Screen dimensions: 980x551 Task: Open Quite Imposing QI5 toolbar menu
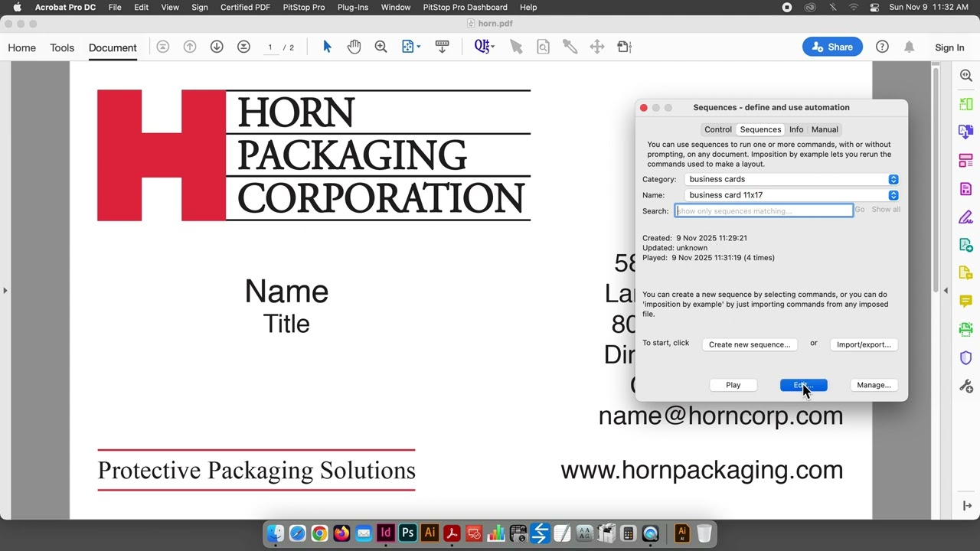coord(484,47)
